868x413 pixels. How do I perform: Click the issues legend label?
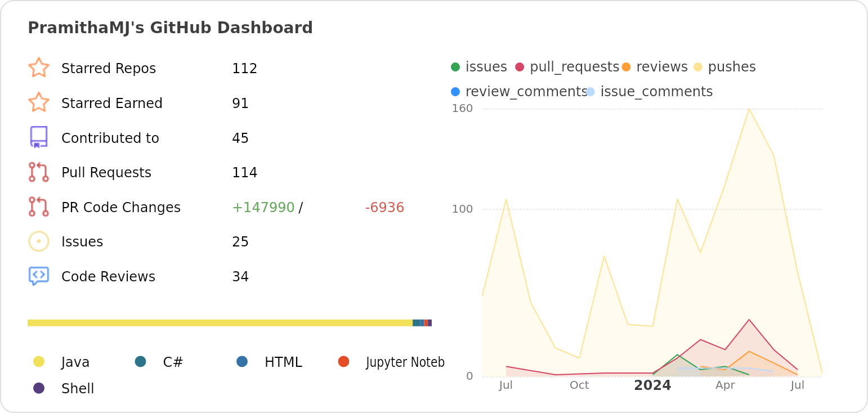[x=486, y=67]
